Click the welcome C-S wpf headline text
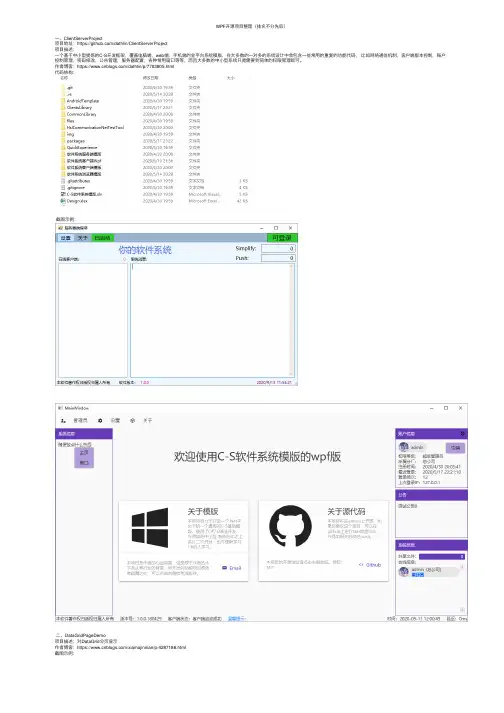504x713 pixels. tap(257, 457)
